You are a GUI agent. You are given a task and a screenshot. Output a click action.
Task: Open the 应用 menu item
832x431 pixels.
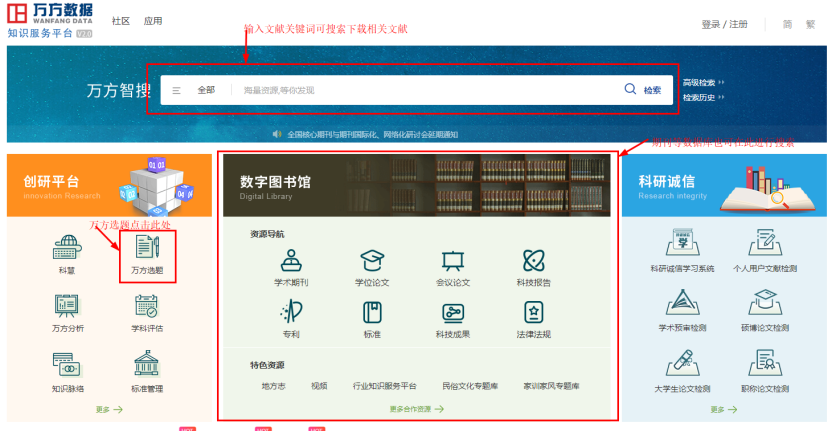pos(153,21)
